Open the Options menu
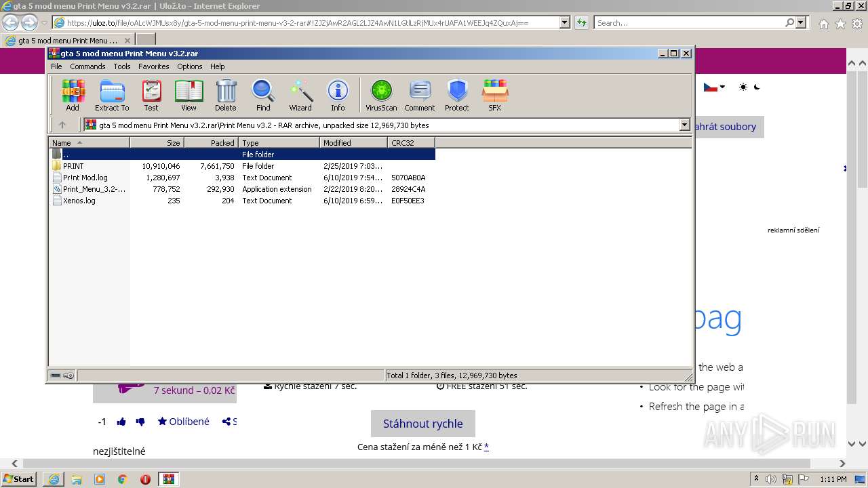868x488 pixels. [190, 66]
